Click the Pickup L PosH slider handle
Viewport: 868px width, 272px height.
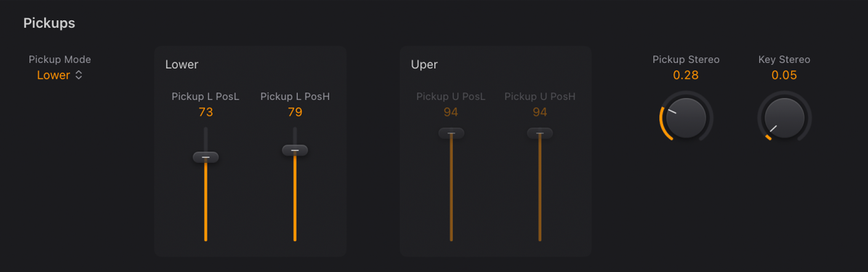(x=295, y=150)
